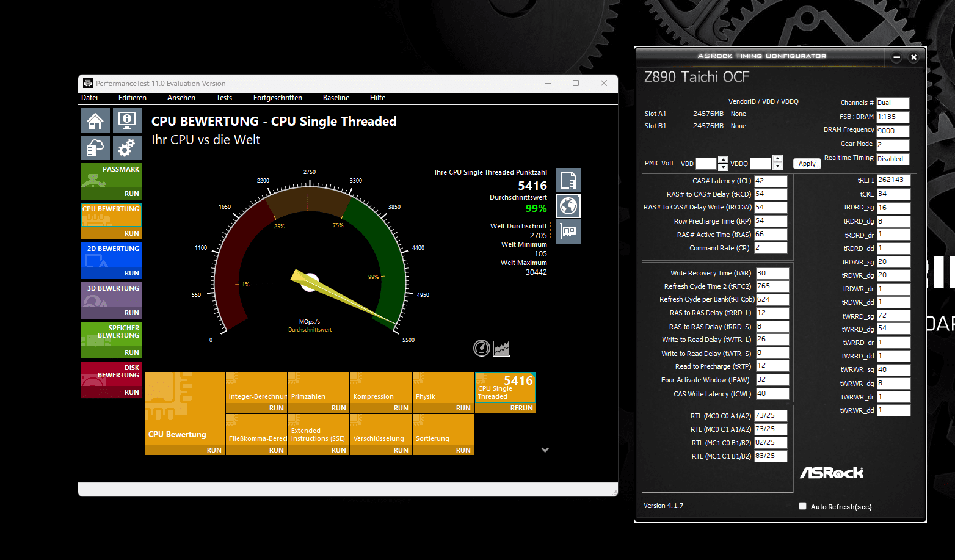This screenshot has height=560, width=955.
Task: Open the Ansehen menu
Action: [181, 98]
